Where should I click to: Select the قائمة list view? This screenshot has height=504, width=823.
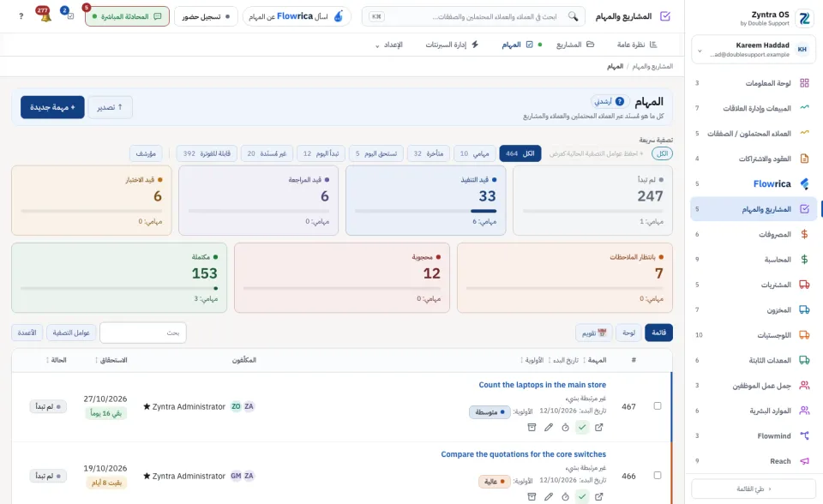point(658,333)
